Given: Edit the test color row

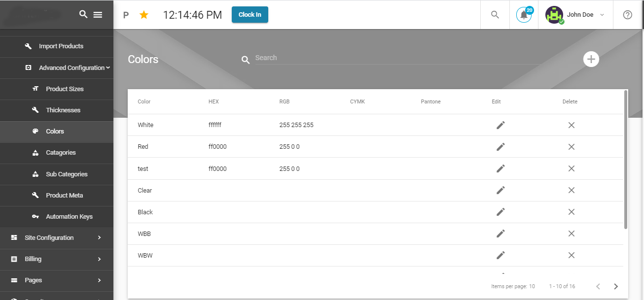Looking at the screenshot, I should pyautogui.click(x=501, y=168).
